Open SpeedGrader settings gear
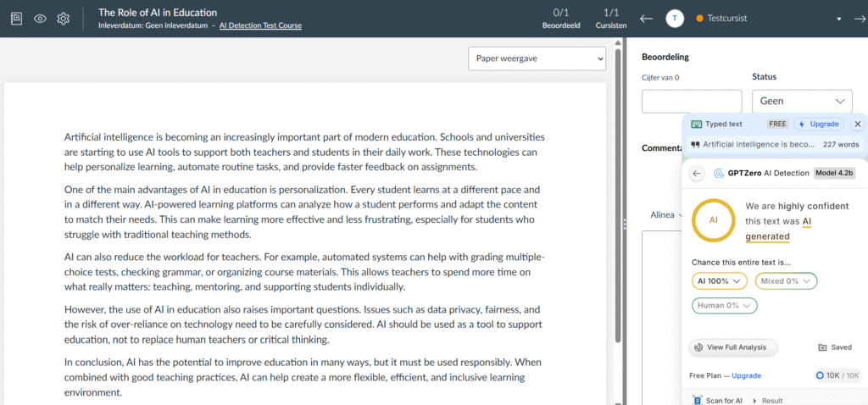The height and width of the screenshot is (405, 868). pyautogui.click(x=63, y=19)
